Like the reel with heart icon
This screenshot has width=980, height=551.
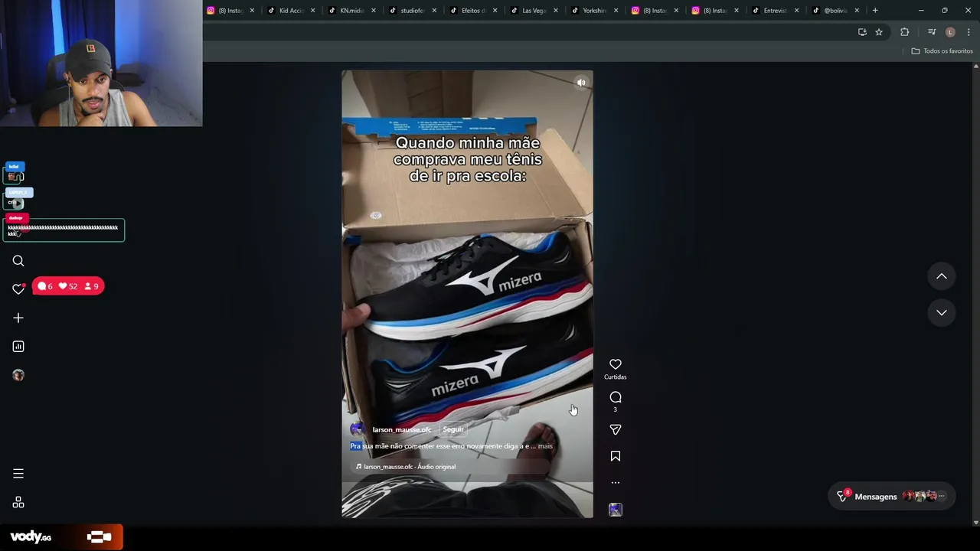coord(616,364)
